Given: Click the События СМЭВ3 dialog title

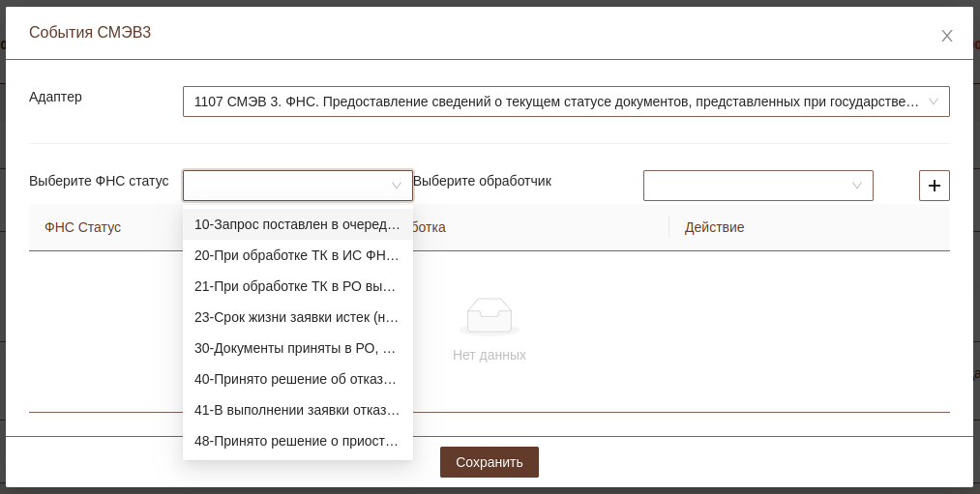Looking at the screenshot, I should click(90, 33).
